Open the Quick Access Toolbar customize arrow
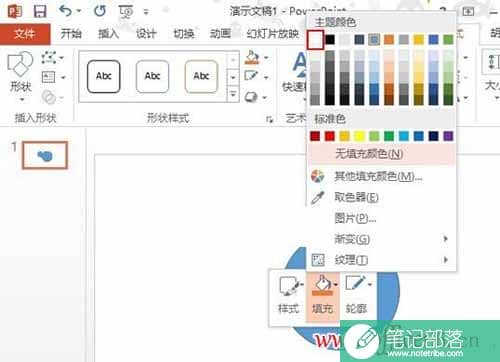The height and width of the screenshot is (362, 500). 146,12
